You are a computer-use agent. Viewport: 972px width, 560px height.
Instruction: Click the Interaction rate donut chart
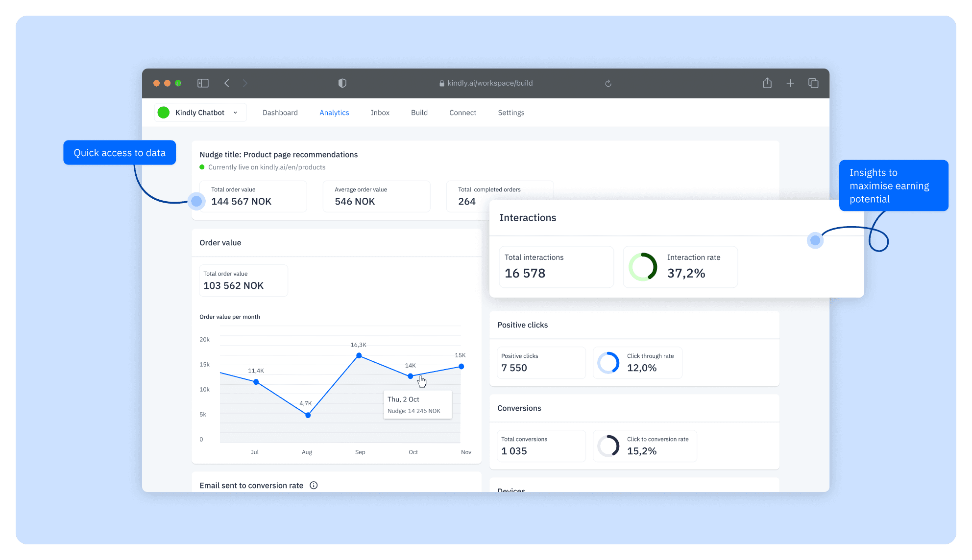click(x=643, y=267)
